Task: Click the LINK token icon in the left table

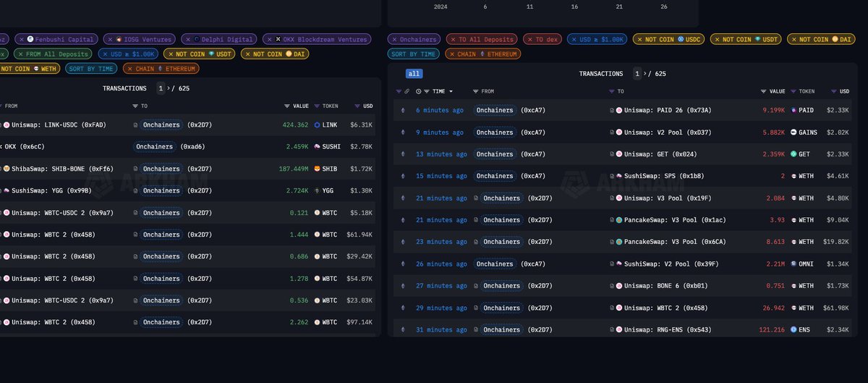Action: [317, 125]
